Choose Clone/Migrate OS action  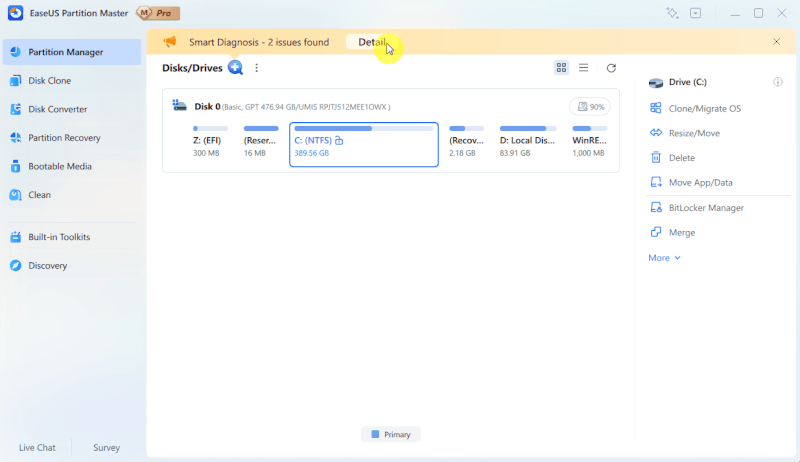[704, 109]
